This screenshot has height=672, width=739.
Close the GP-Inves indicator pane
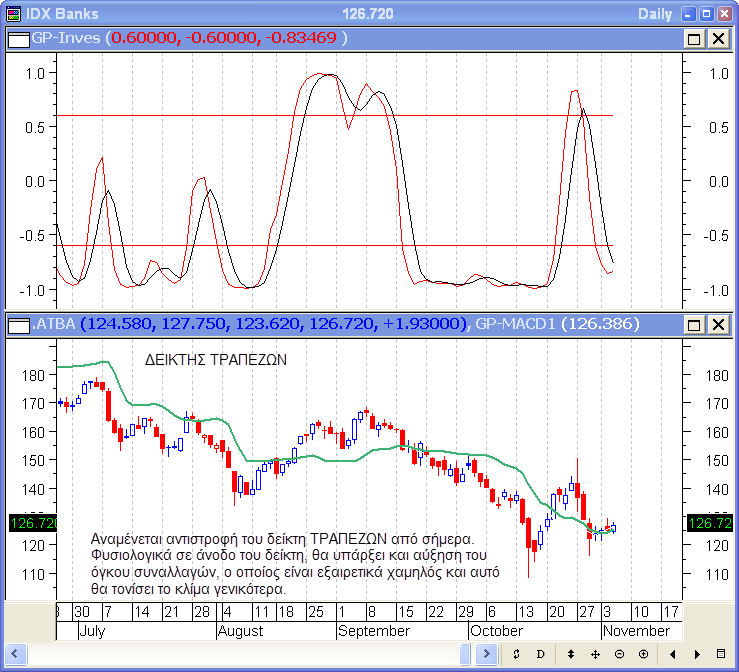pyautogui.click(x=718, y=38)
